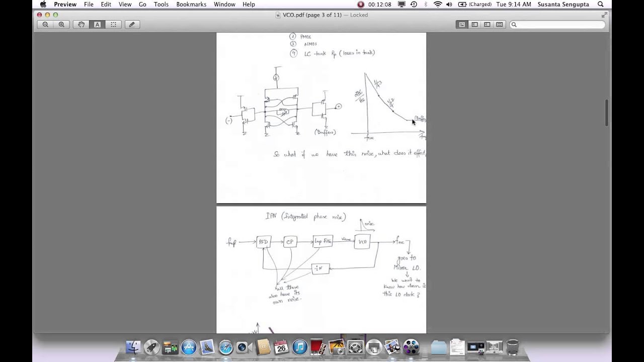Open the Time Machine menu bar icon
644x362 pixels.
point(414,5)
